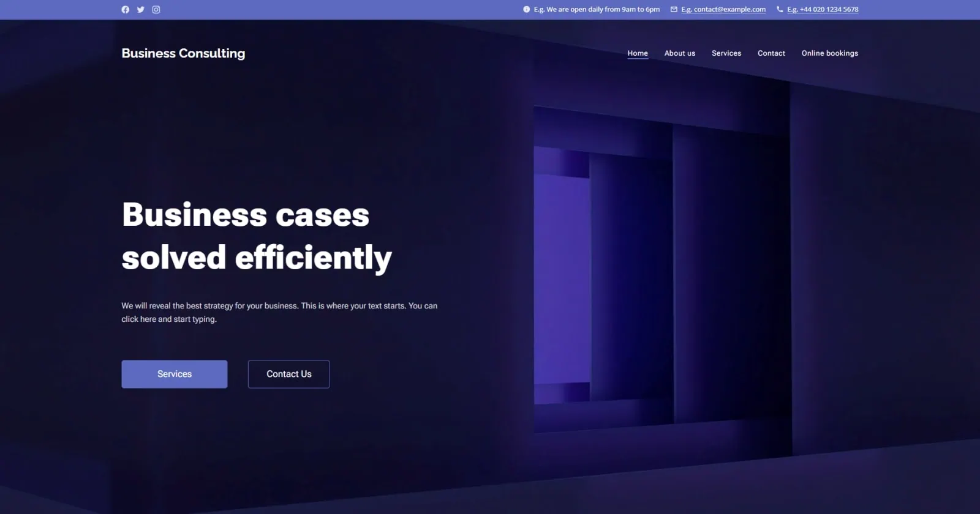Click the 'Business cases solved efficiently' headline

coord(257,236)
